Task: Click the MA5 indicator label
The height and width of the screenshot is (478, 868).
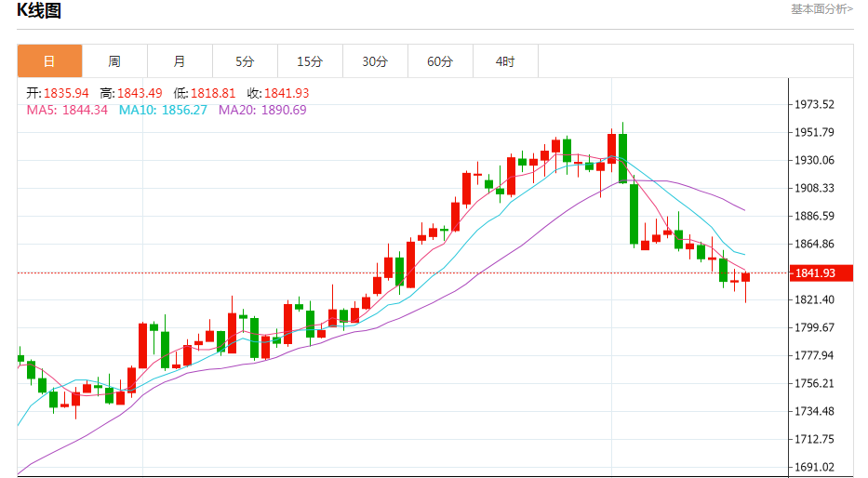Action: tap(67, 110)
